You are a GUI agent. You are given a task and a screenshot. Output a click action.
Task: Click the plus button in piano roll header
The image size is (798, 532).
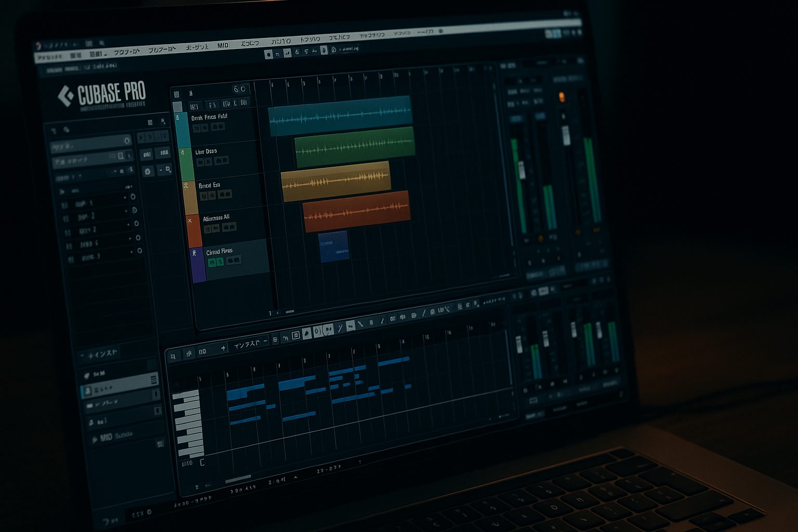[x=223, y=348]
